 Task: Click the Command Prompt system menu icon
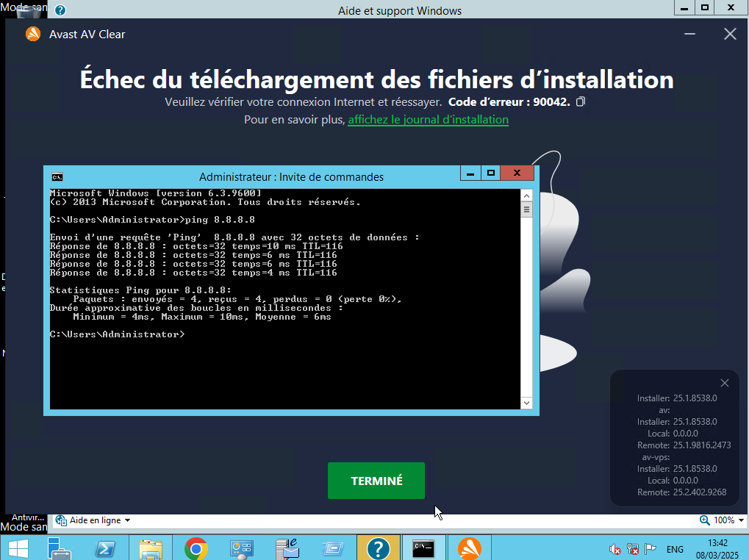[x=58, y=176]
